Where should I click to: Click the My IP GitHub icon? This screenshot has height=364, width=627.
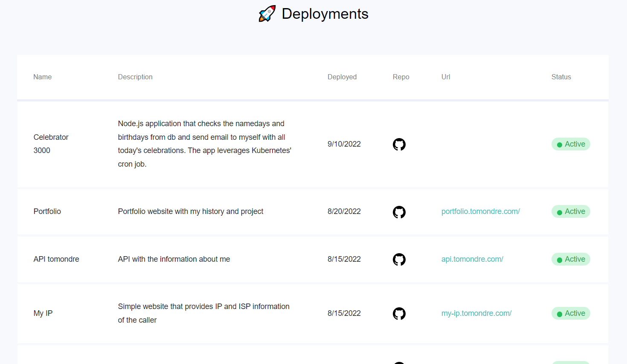coord(399,313)
